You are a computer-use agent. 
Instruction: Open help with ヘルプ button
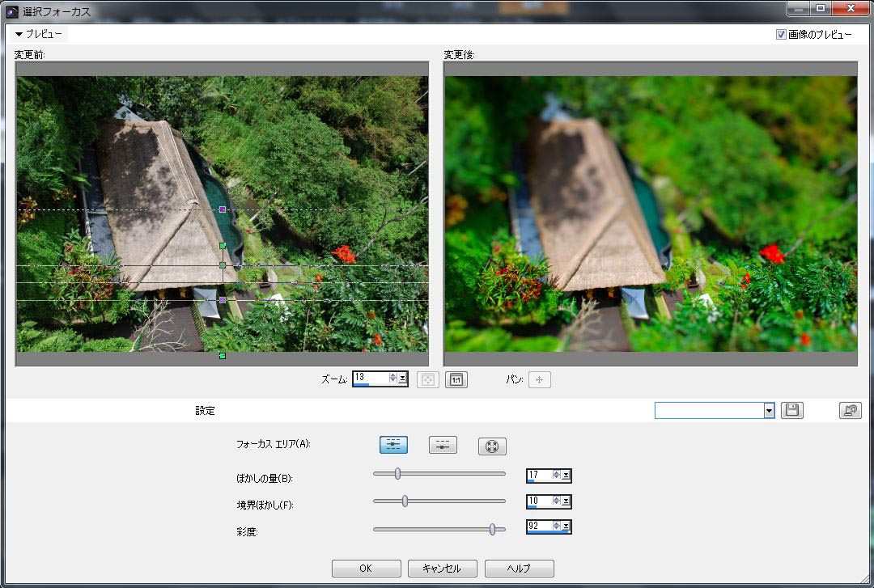click(x=520, y=569)
